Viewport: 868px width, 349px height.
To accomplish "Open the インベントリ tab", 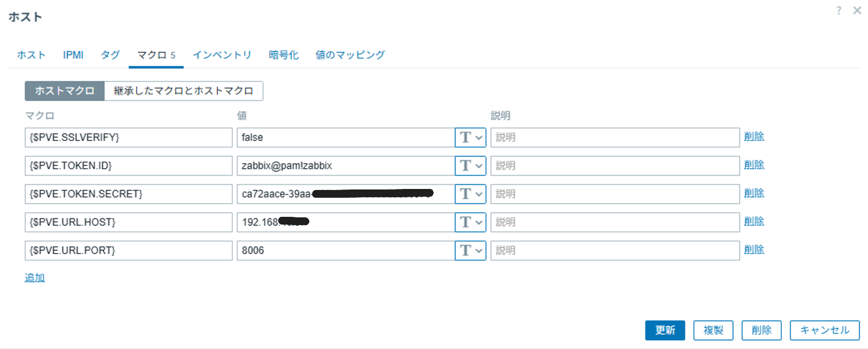I will [222, 55].
